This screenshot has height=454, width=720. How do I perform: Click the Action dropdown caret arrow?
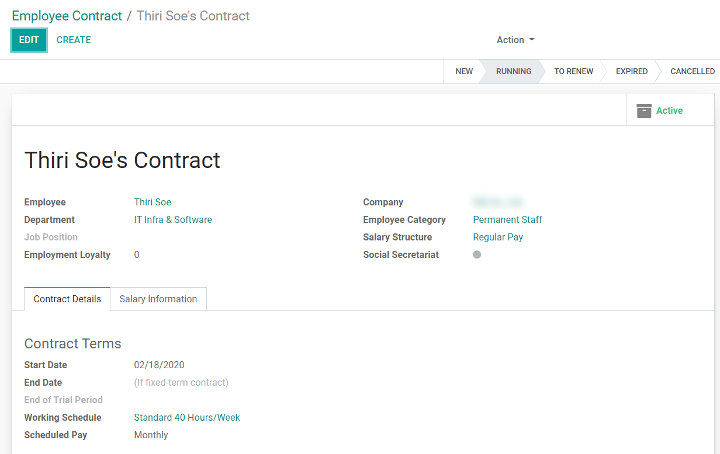pyautogui.click(x=532, y=39)
